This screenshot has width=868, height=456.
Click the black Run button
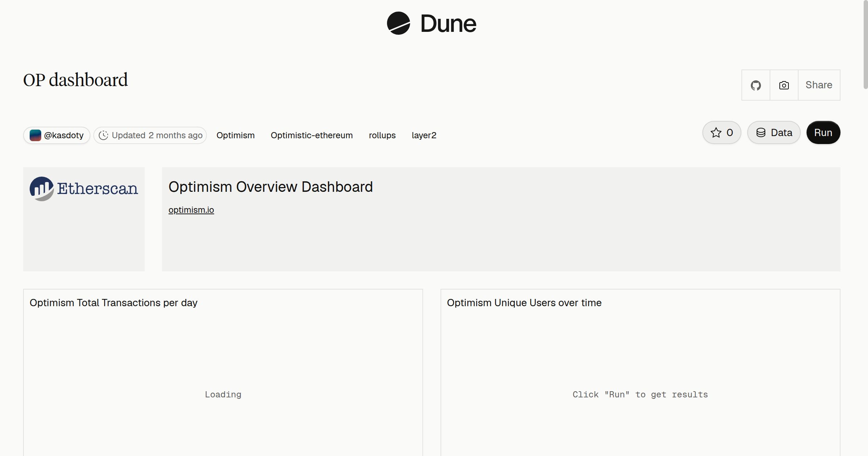(823, 132)
